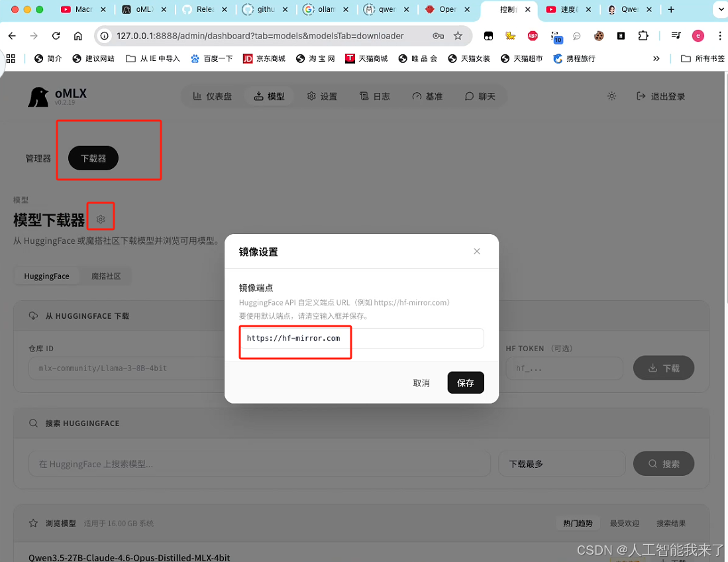This screenshot has height=562, width=728.
Task: Save mirror settings with the 保存 button
Action: pos(466,382)
